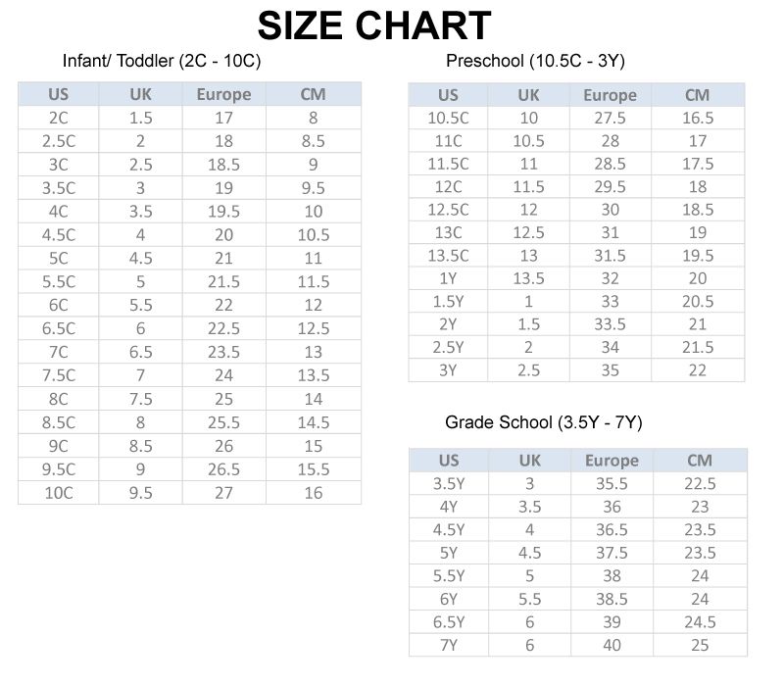Select the 2C size cell
Viewport: 784px width, 686px height.
point(59,118)
